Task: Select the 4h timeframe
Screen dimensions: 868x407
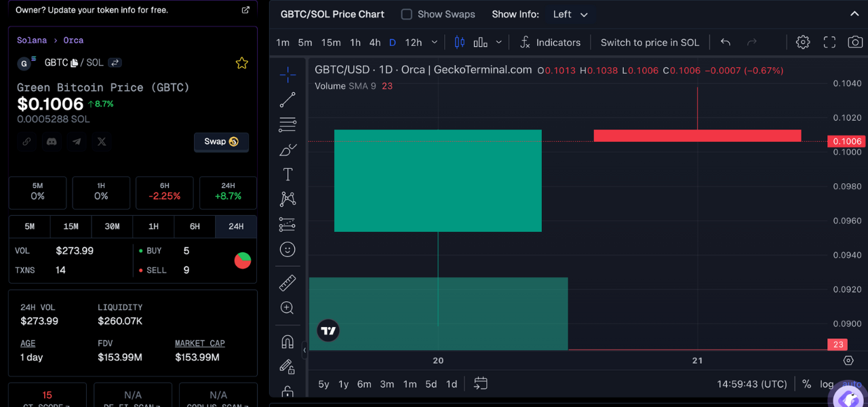Action: pyautogui.click(x=374, y=42)
